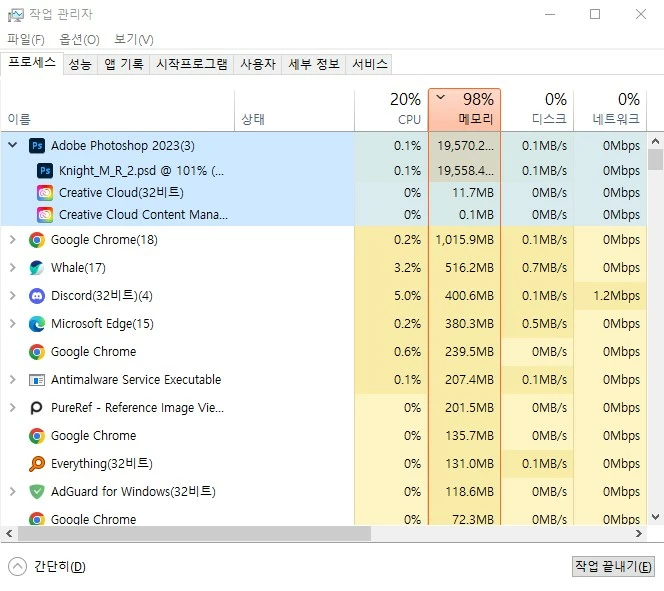Click the 19,570.2... memory value
The image size is (664, 591).
(x=465, y=146)
